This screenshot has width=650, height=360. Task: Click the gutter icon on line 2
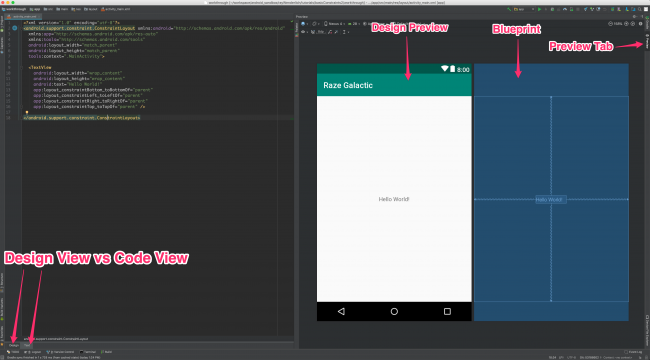(15, 28)
